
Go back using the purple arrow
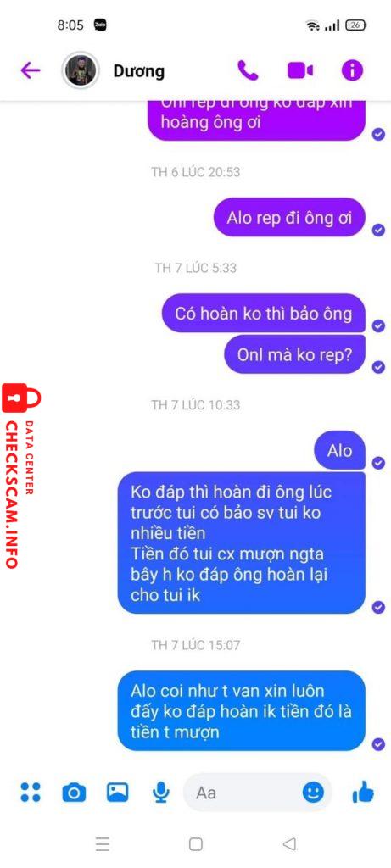click(30, 70)
